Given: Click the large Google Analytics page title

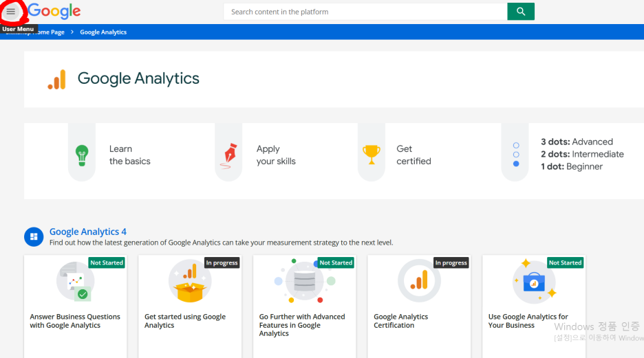Looking at the screenshot, I should (138, 78).
